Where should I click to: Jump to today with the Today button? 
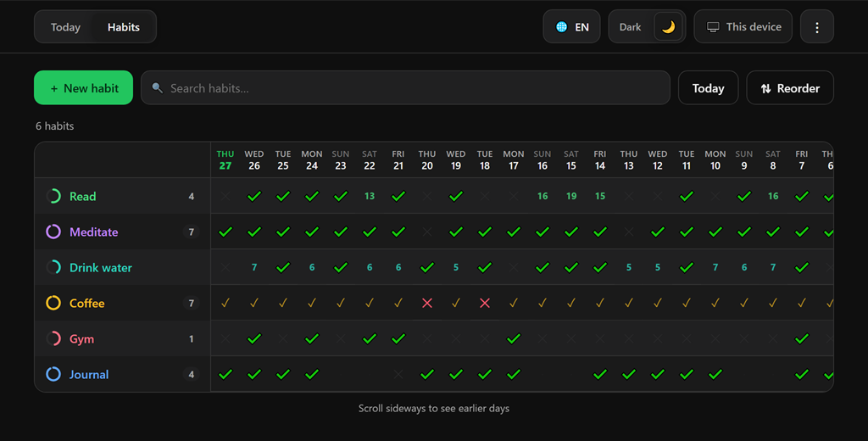pos(708,88)
